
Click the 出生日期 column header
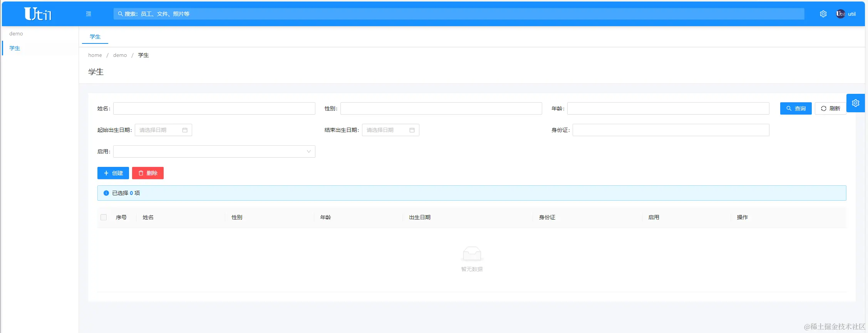420,217
